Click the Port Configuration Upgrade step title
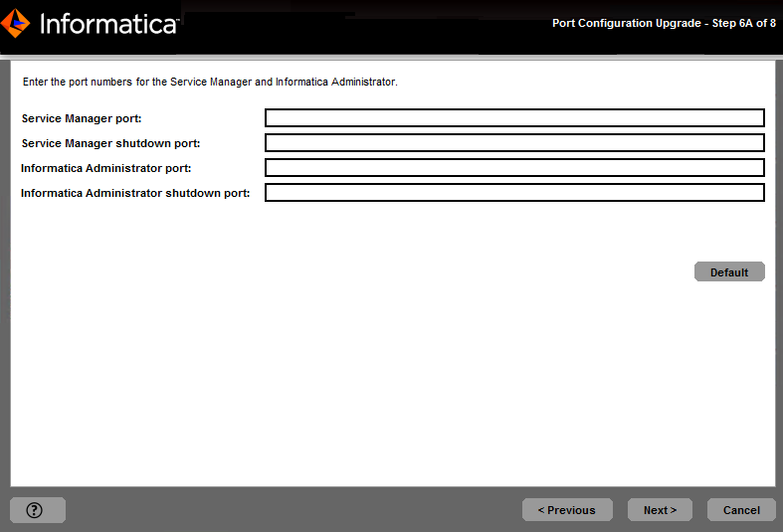 (664, 23)
